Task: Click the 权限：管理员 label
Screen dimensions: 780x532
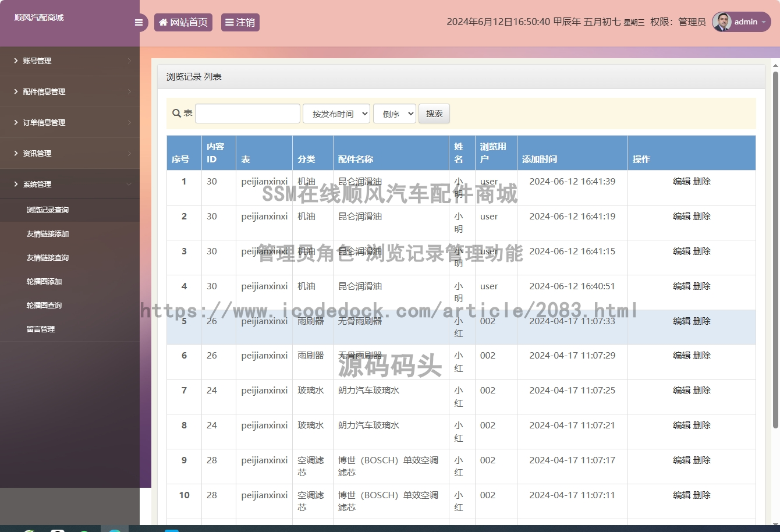Action: [x=678, y=22]
